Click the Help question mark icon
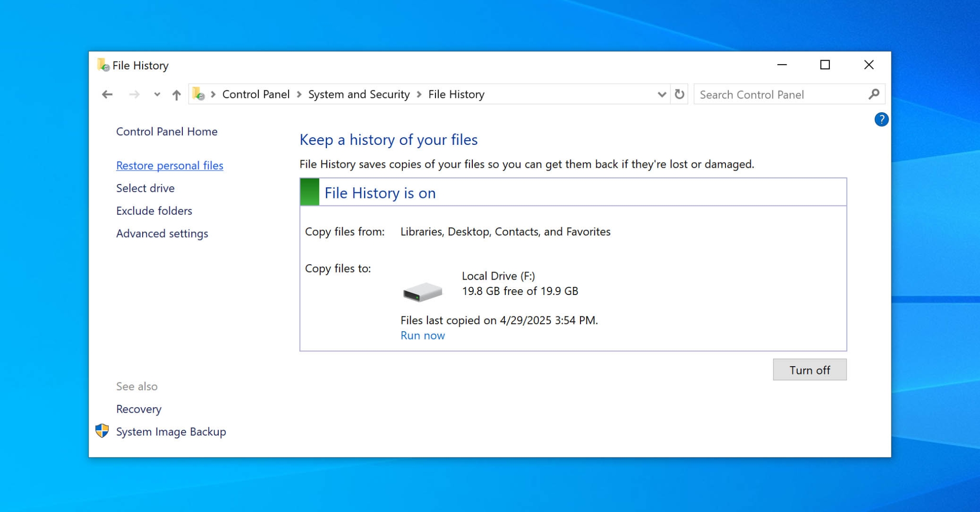The width and height of the screenshot is (980, 512). pyautogui.click(x=882, y=120)
